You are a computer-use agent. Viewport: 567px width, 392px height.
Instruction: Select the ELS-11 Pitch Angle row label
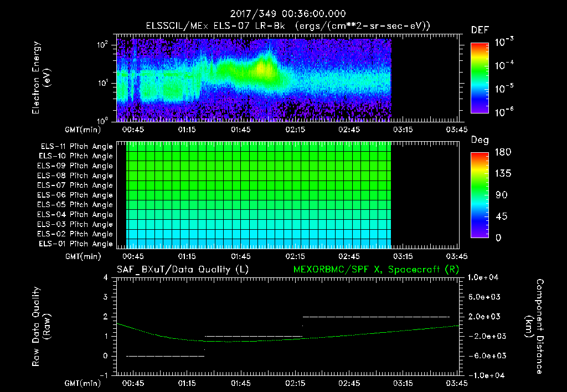tap(76, 147)
